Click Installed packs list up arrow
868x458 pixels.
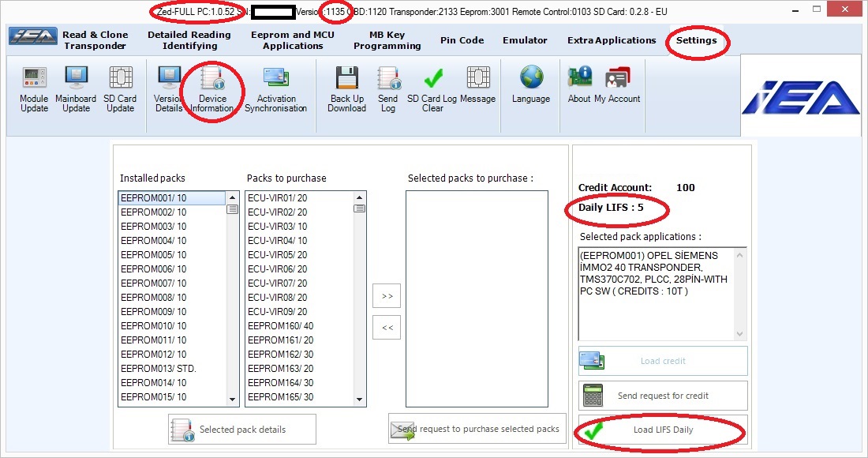point(232,197)
